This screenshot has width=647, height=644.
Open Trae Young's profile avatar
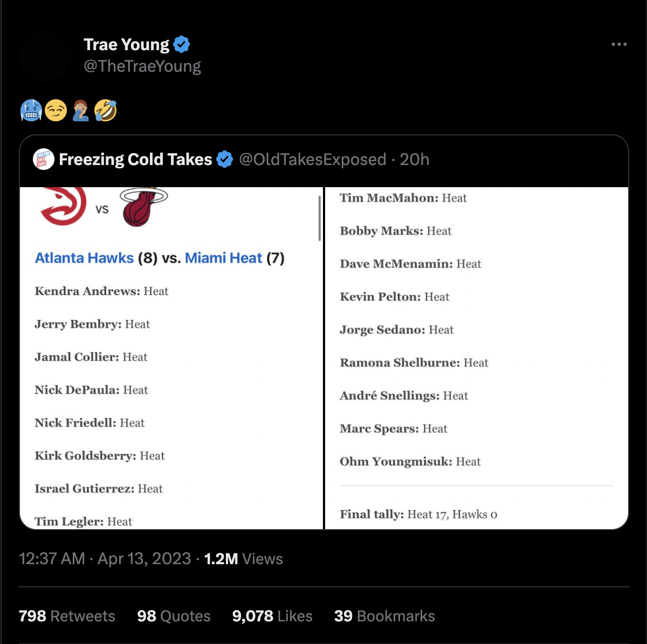click(45, 56)
